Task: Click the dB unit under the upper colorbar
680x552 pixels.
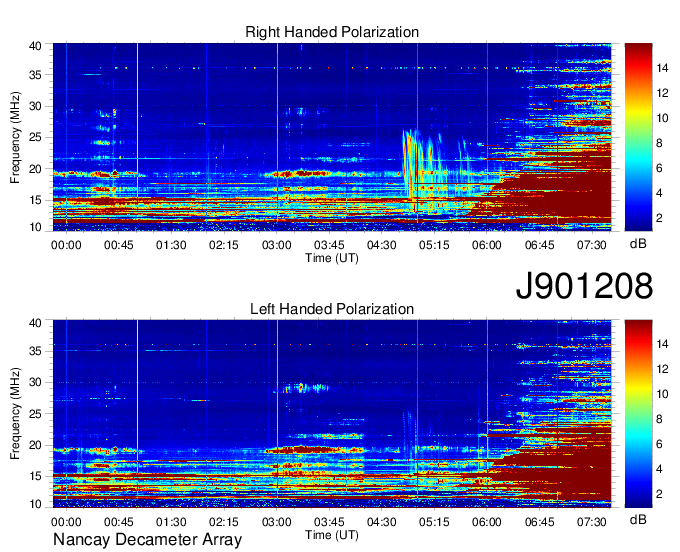Action: [x=638, y=244]
